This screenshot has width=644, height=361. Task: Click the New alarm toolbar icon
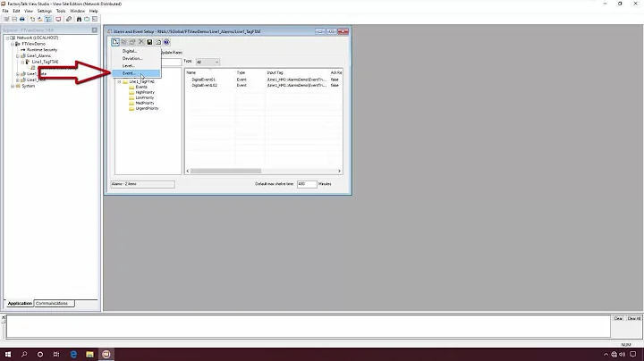tap(115, 42)
